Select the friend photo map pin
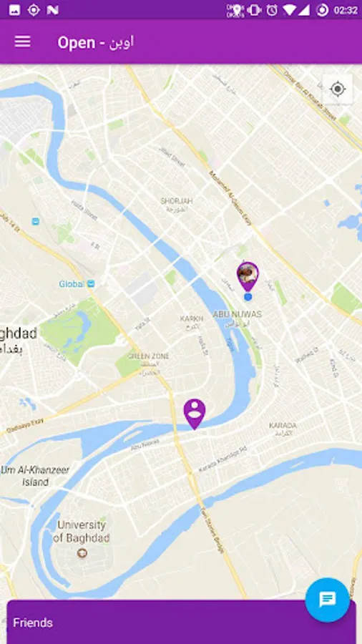The image size is (362, 644). pos(248,276)
